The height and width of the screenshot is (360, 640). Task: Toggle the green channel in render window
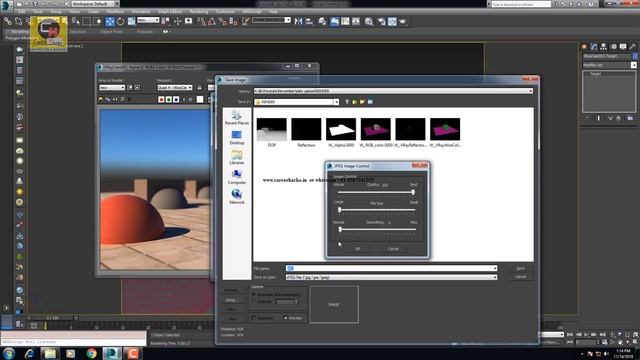coord(169,99)
